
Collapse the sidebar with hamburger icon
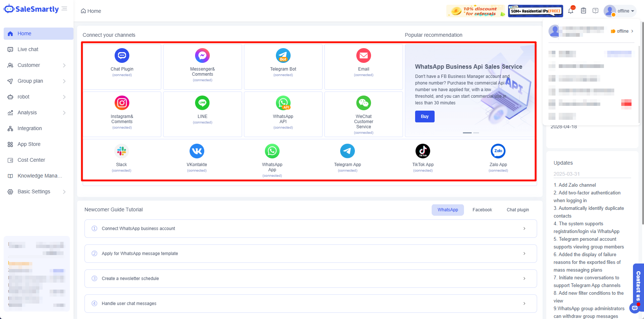(x=65, y=8)
